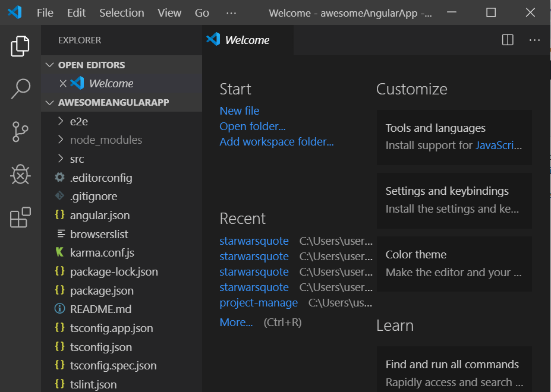Image resolution: width=551 pixels, height=392 pixels.
Task: Open the File menu
Action: (45, 12)
